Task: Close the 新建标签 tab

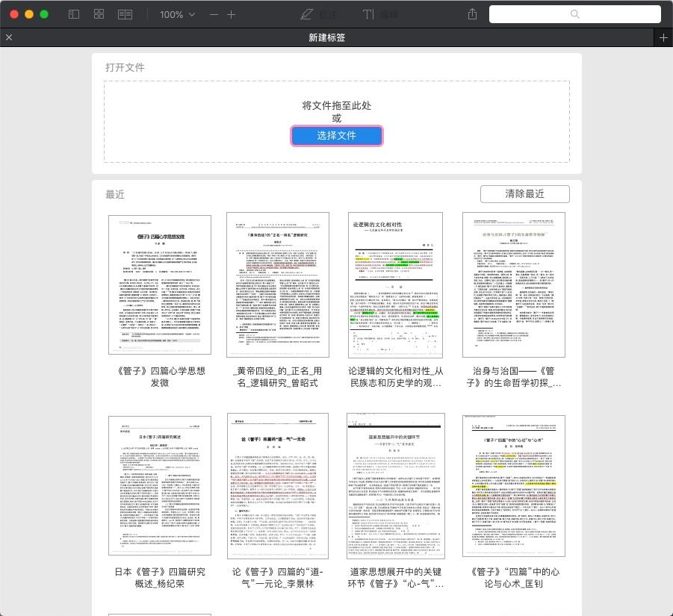Action: pos(9,37)
